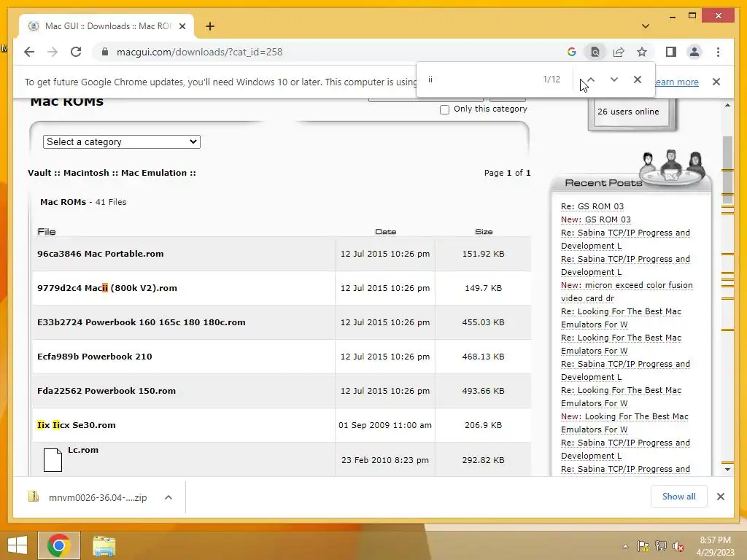Open the 'Select a category' dropdown
This screenshot has height=560, width=747.
point(122,142)
